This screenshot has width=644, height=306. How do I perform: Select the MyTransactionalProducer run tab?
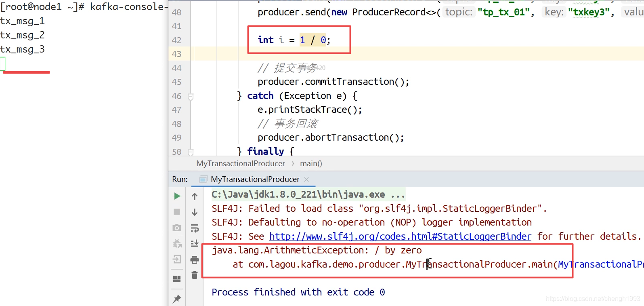[255, 179]
